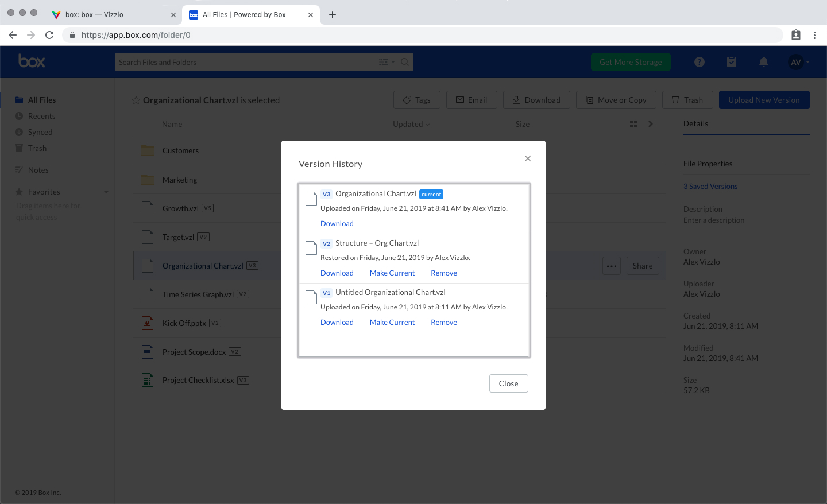Select the Details tab
This screenshot has width=827, height=504.
[x=695, y=123]
